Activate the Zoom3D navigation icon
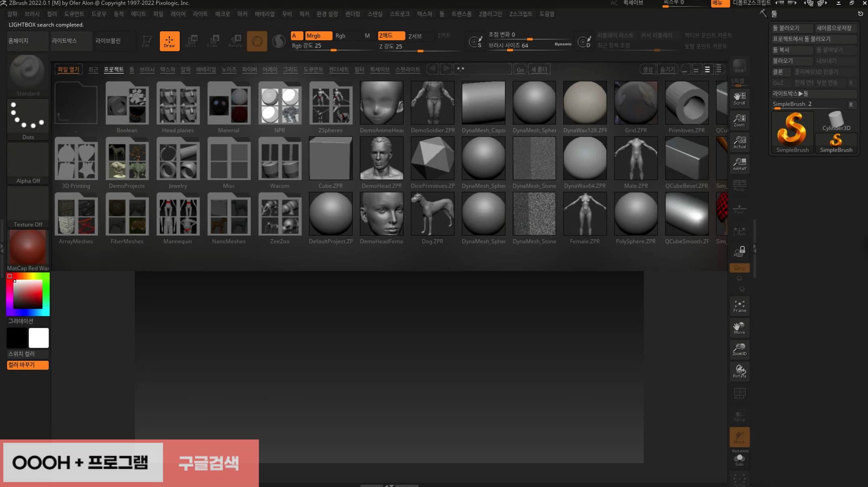 [x=739, y=349]
